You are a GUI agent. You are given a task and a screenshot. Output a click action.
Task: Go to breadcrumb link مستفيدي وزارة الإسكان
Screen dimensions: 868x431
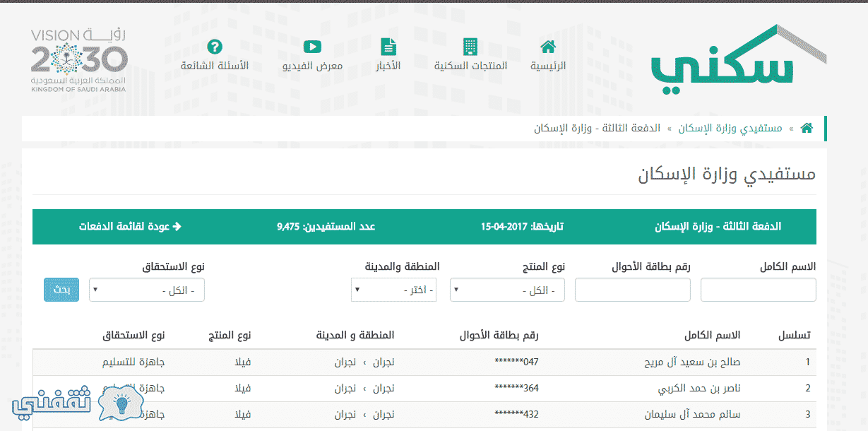(x=730, y=128)
